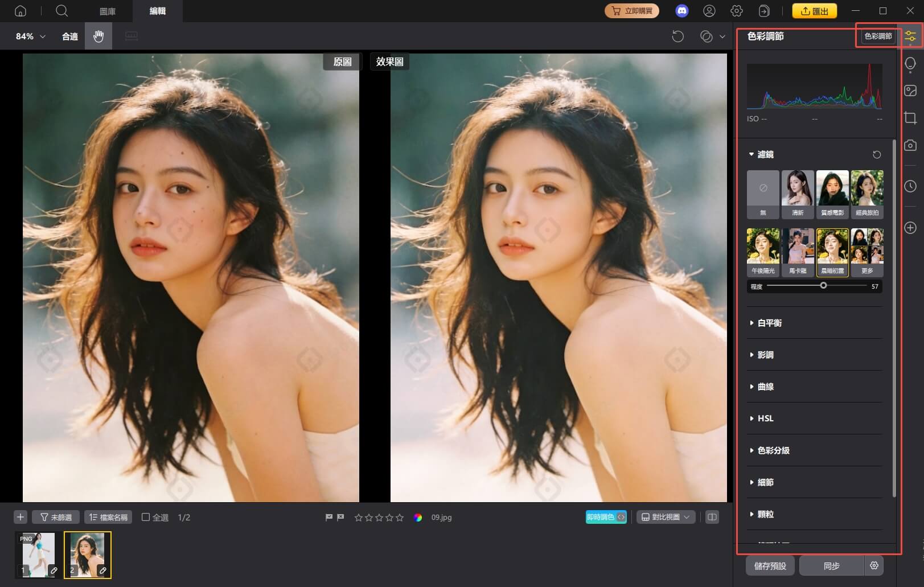Click the greyed ruler toolbar icon

[132, 36]
